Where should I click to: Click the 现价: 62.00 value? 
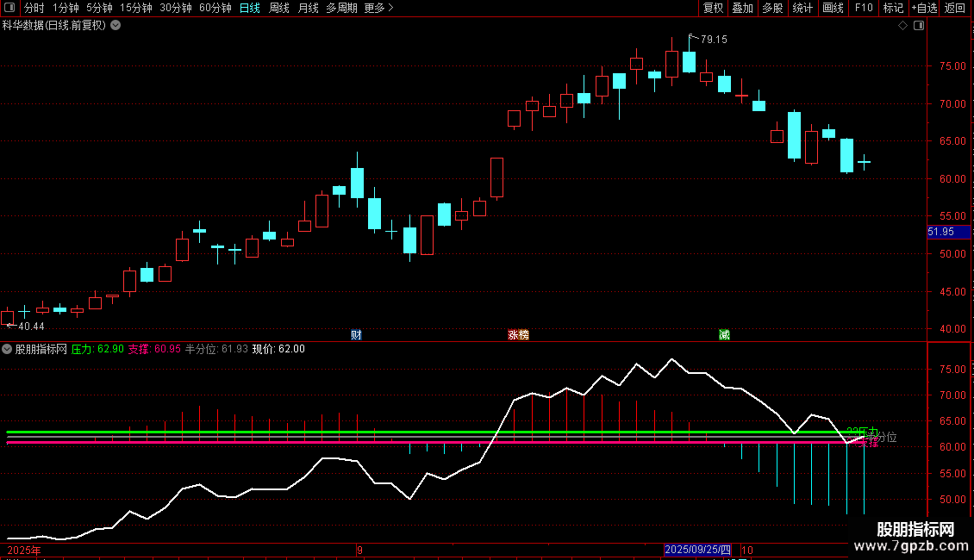point(278,350)
